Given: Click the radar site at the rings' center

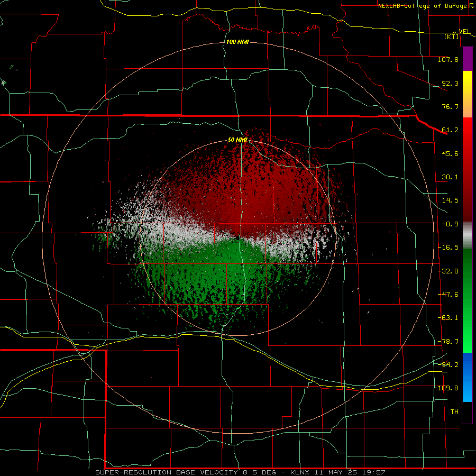Looking at the screenshot, I should (237, 237).
